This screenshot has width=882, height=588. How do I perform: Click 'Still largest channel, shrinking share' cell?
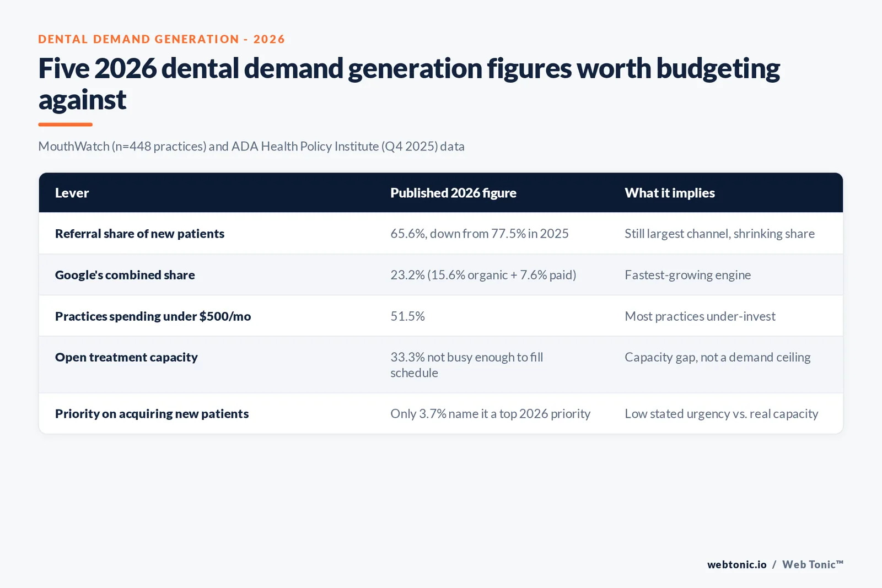click(719, 234)
